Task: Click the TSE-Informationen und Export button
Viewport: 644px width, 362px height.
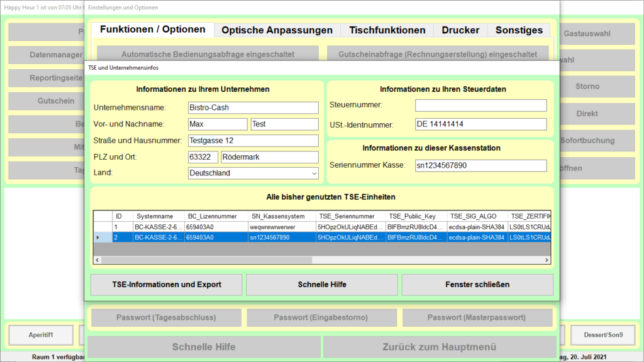Action: 166,285
